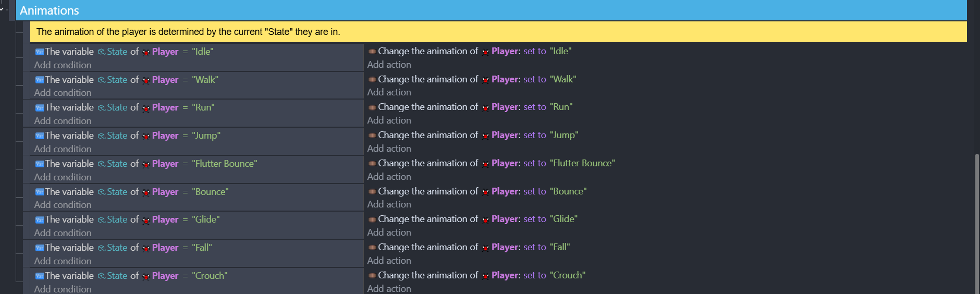This screenshot has height=294, width=980.
Task: Click the animation action icon for "Jump"
Action: click(x=372, y=136)
